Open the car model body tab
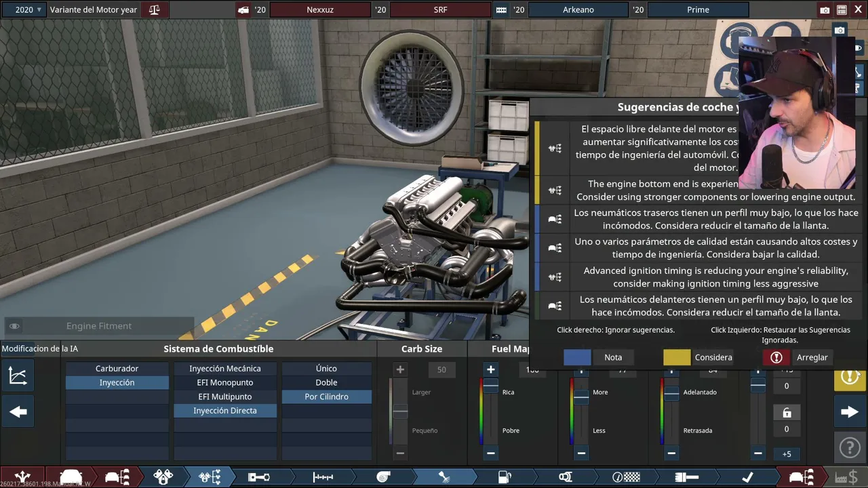The image size is (868, 488). coord(71,477)
